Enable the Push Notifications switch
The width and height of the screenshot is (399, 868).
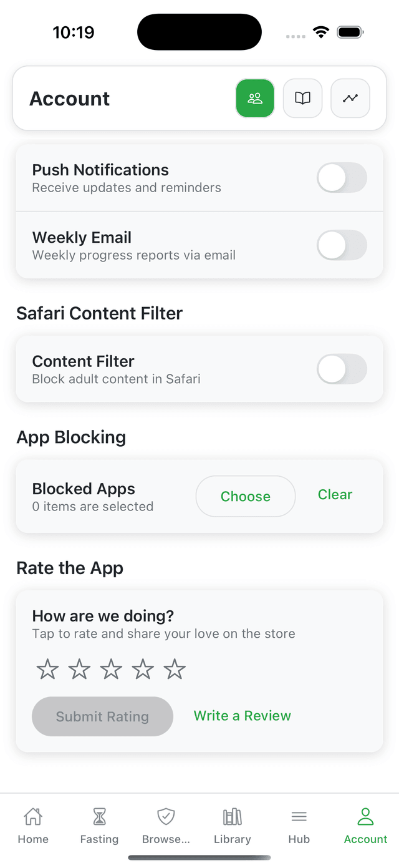342,178
